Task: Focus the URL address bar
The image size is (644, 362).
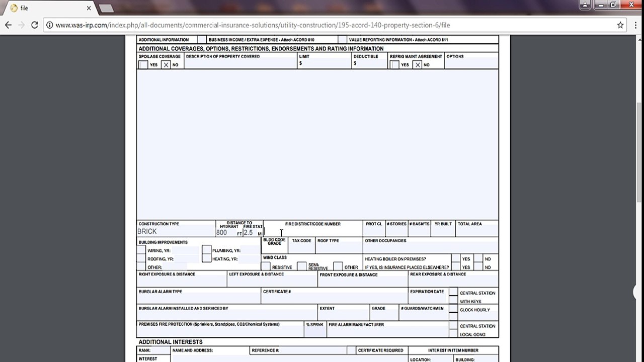Action: tap(332, 25)
